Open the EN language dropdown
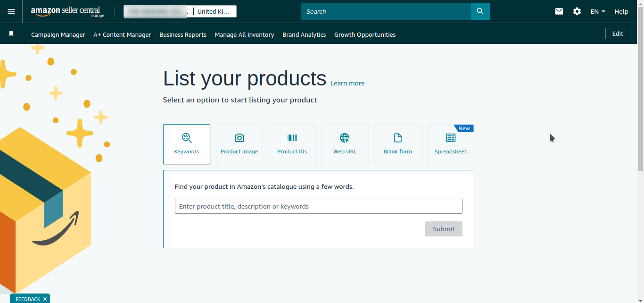The height and width of the screenshot is (303, 644). click(x=598, y=11)
